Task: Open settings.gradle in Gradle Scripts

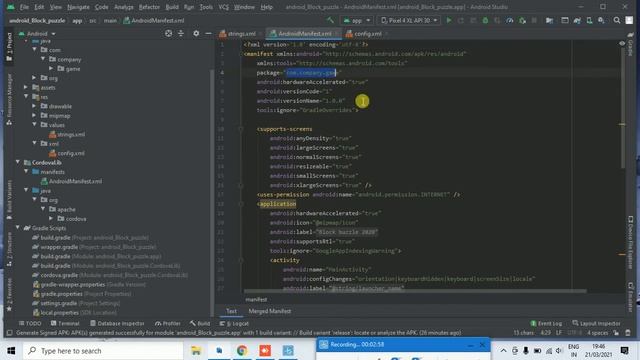Action: pyautogui.click(x=76, y=303)
